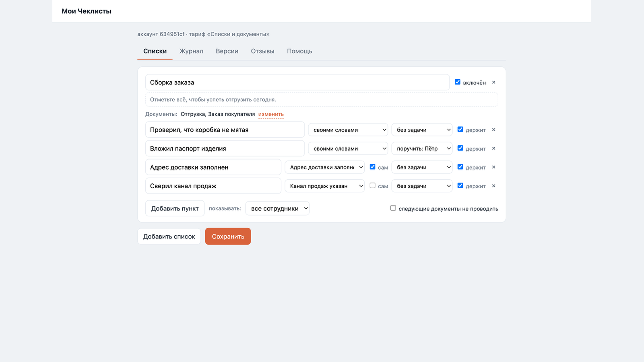Viewport: 644px width, 362px height.
Task: Open the Адрес доставки condition dropdown
Action: [x=325, y=167]
